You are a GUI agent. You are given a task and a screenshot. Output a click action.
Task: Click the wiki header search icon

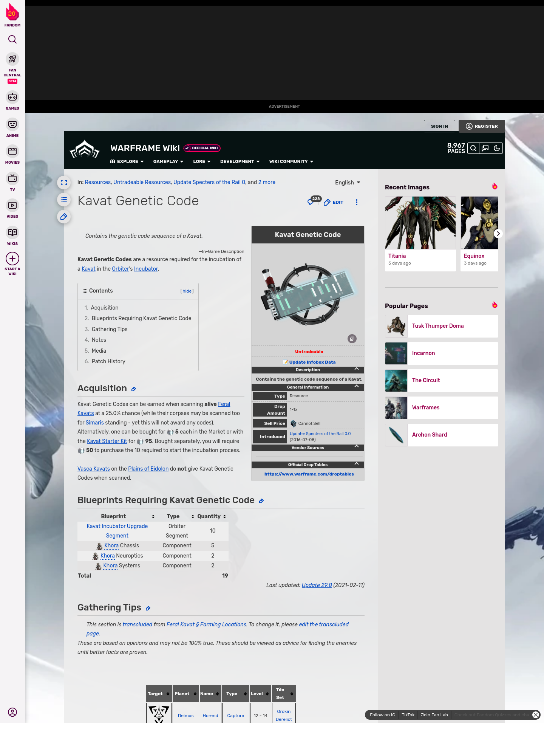point(473,148)
